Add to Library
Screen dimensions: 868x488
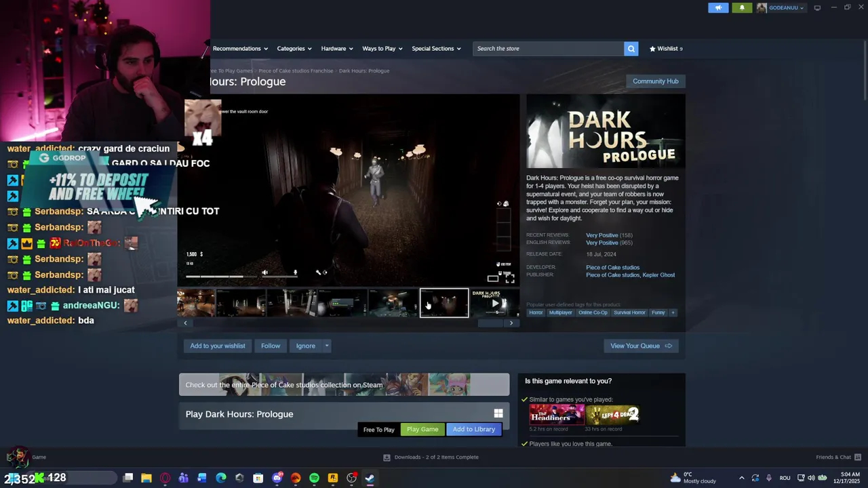pyautogui.click(x=473, y=429)
